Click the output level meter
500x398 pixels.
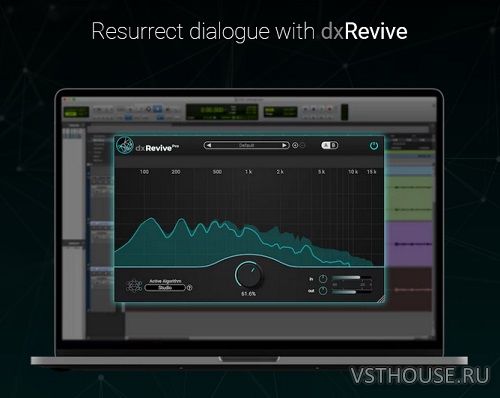(x=352, y=291)
